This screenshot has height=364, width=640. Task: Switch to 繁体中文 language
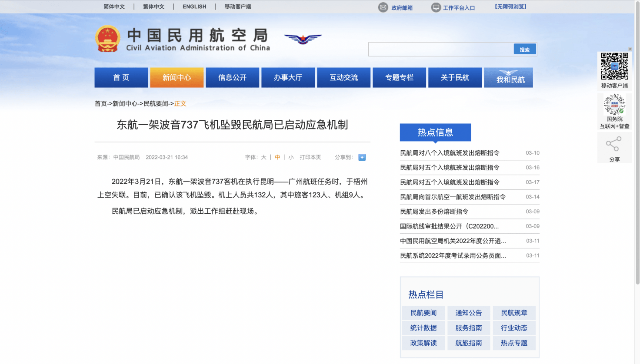(x=153, y=7)
